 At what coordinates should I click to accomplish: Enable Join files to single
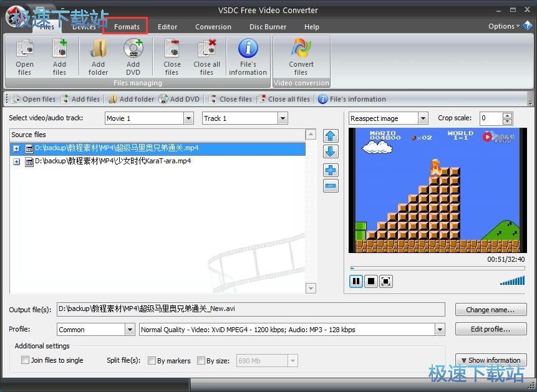pos(25,360)
